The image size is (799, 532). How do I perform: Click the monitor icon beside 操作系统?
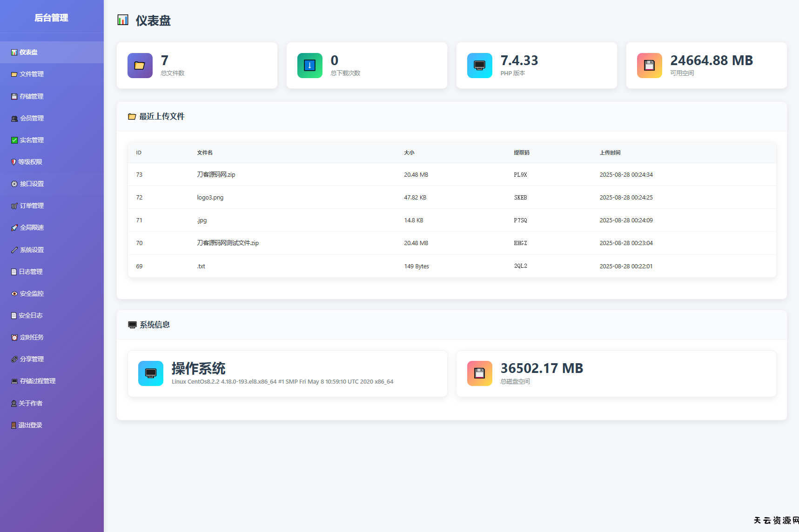150,373
